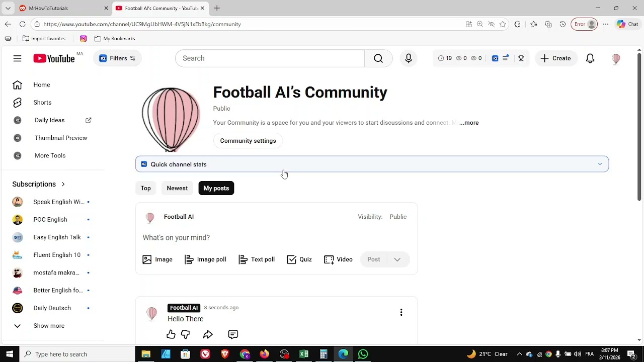Click the search magnifier button
This screenshot has height=362, width=644.
click(x=378, y=58)
